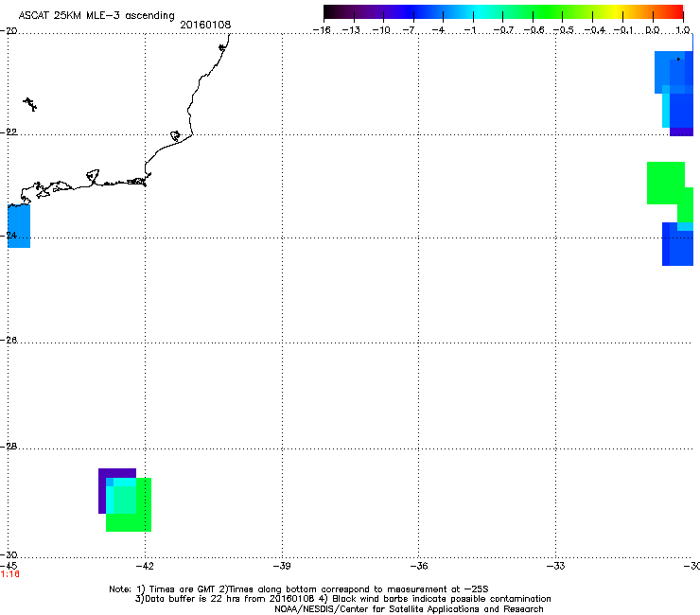The width and height of the screenshot is (700, 615).
Task: Click the longitude label '-33' on bottom axis
Action: point(556,567)
